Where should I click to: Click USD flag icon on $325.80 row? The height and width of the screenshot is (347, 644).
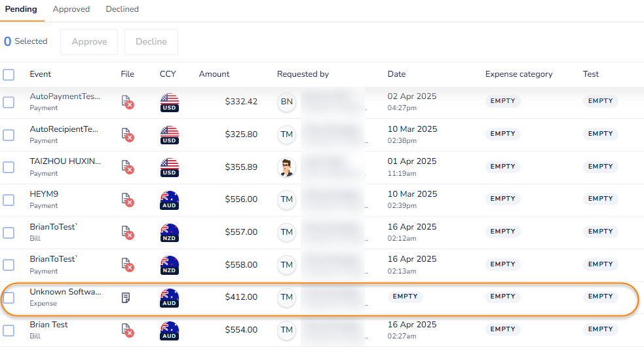tap(170, 134)
